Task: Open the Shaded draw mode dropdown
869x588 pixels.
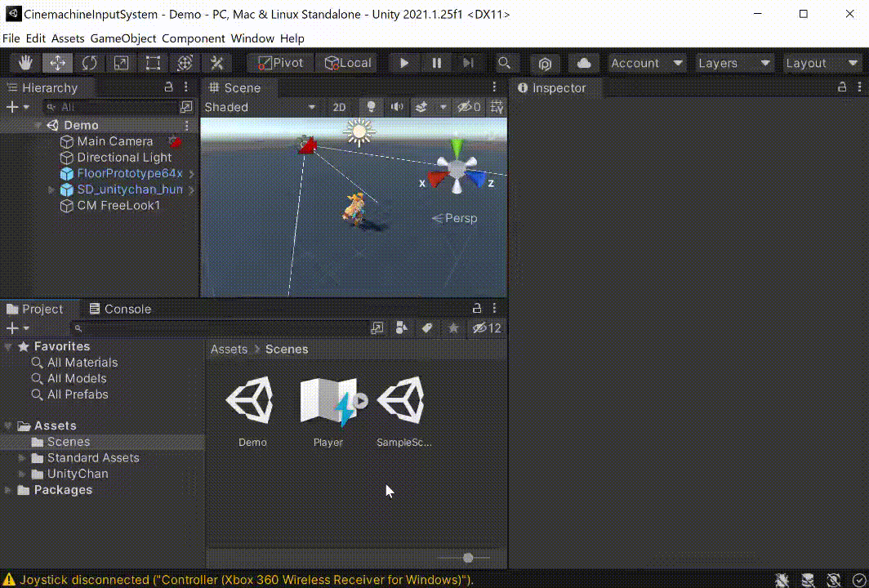Action: pos(260,107)
